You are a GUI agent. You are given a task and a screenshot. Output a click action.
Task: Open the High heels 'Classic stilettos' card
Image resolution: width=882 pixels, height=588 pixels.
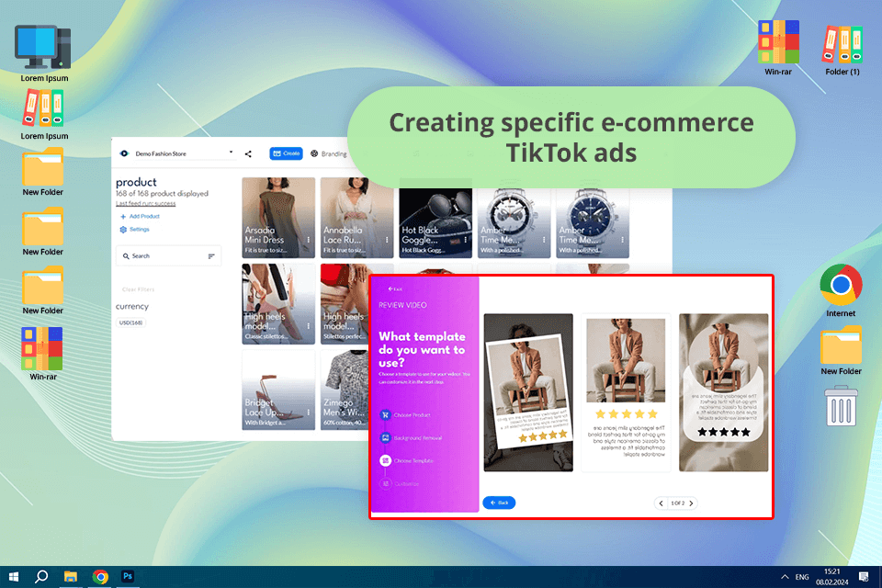coord(277,304)
